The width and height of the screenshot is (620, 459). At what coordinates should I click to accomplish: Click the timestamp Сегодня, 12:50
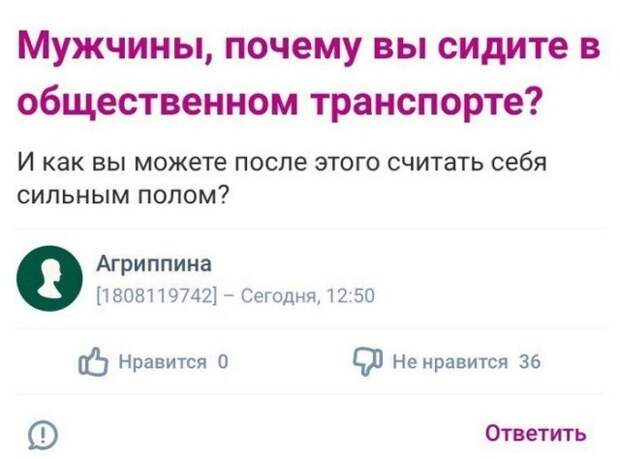pyautogui.click(x=308, y=295)
